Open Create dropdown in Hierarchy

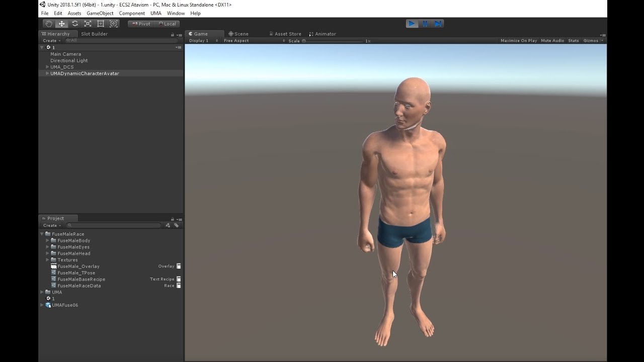tap(51, 41)
